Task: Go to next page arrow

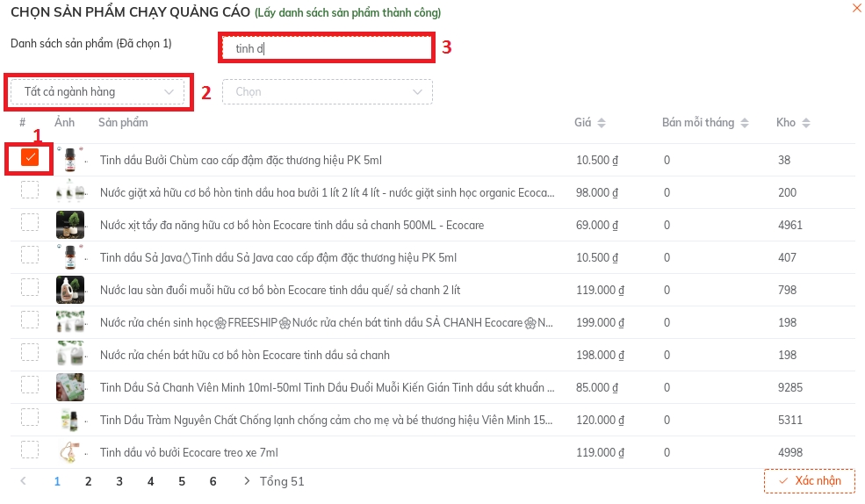Action: tap(247, 481)
